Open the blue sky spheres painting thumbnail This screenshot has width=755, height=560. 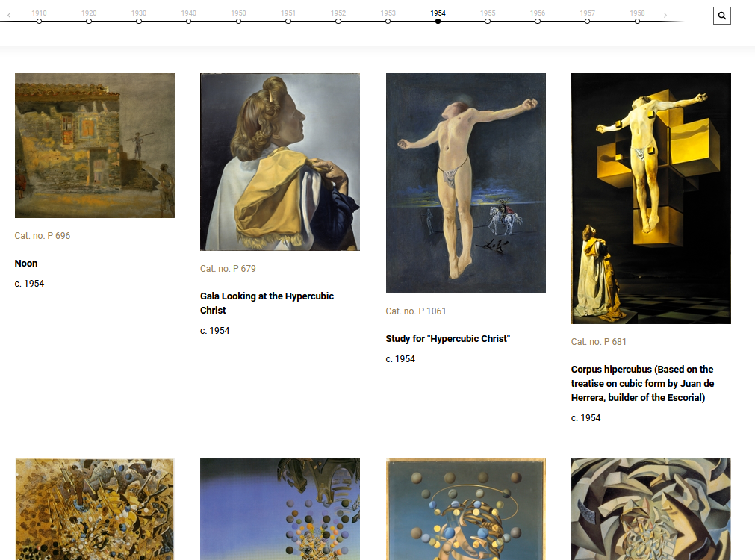(280, 509)
